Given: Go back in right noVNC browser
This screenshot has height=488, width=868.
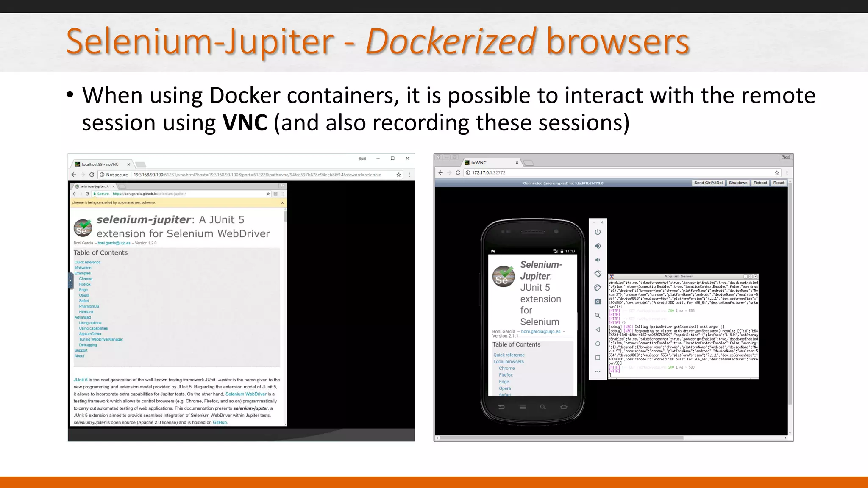Looking at the screenshot, I should (x=440, y=172).
